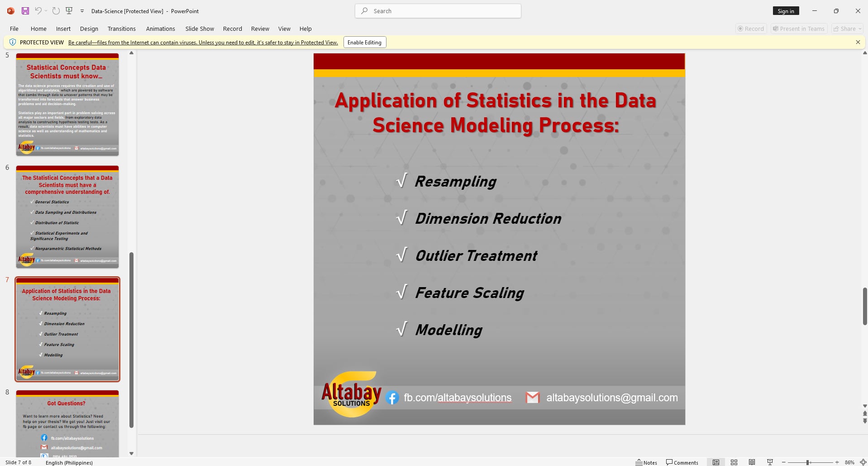
Task: Open the Share dropdown
Action: pos(848,29)
